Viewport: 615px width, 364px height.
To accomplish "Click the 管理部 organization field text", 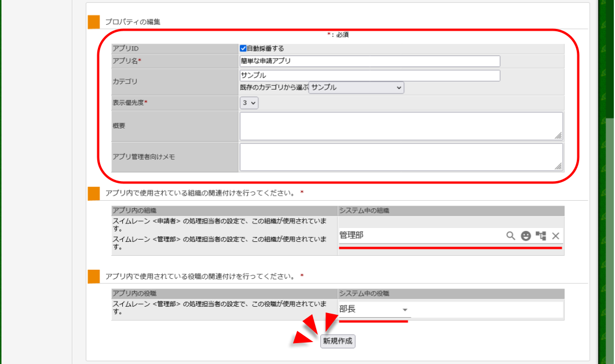I will 352,235.
